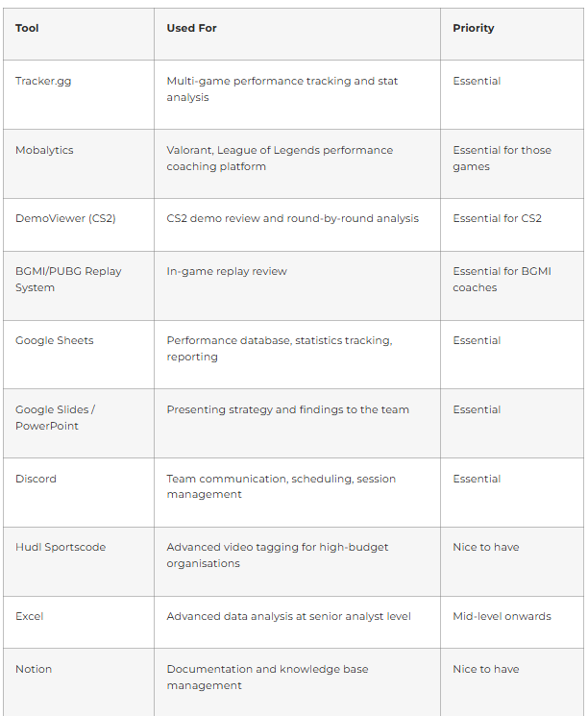Click the Discord tool cell

(x=79, y=493)
